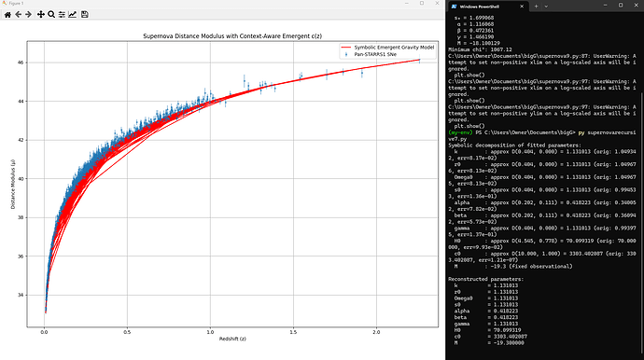The height and width of the screenshot is (360, 644).
Task: Expand terminal profile dropdown arrow
Action: [546, 7]
